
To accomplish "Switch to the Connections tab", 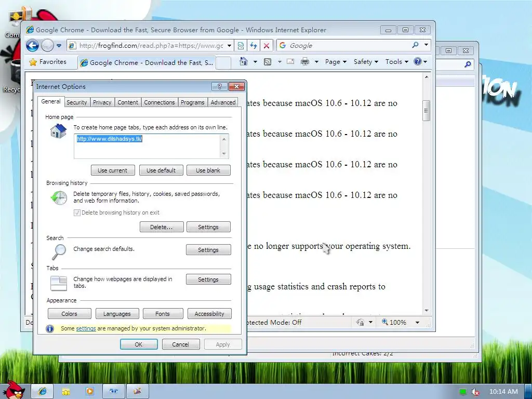I will [159, 102].
